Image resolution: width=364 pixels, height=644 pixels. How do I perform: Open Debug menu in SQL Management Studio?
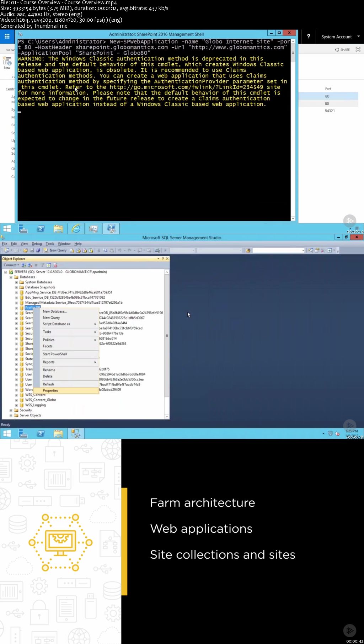(37, 244)
